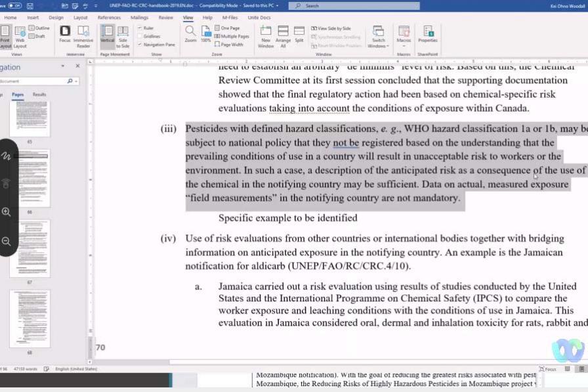The height and width of the screenshot is (392, 588).
Task: Click the zoom out icon on floating toolbar
Action: 6,241
